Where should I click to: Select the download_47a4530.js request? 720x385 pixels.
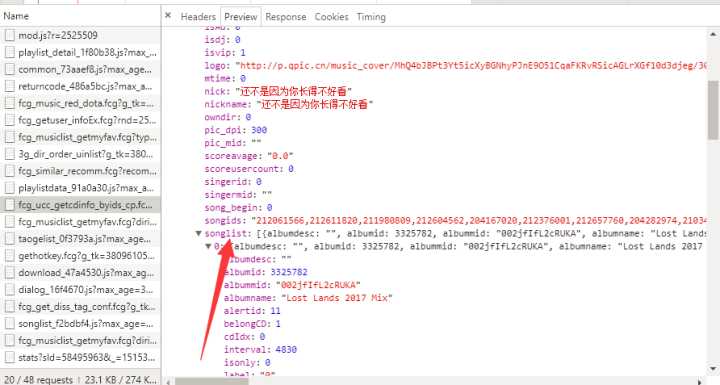point(80,273)
